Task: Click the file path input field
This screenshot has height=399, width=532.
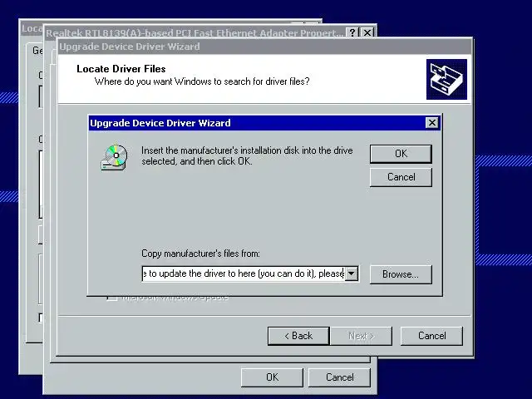Action: click(244, 273)
